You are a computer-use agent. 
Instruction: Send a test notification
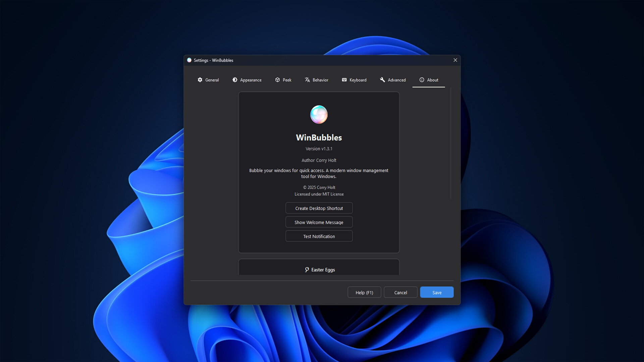[319, 236]
